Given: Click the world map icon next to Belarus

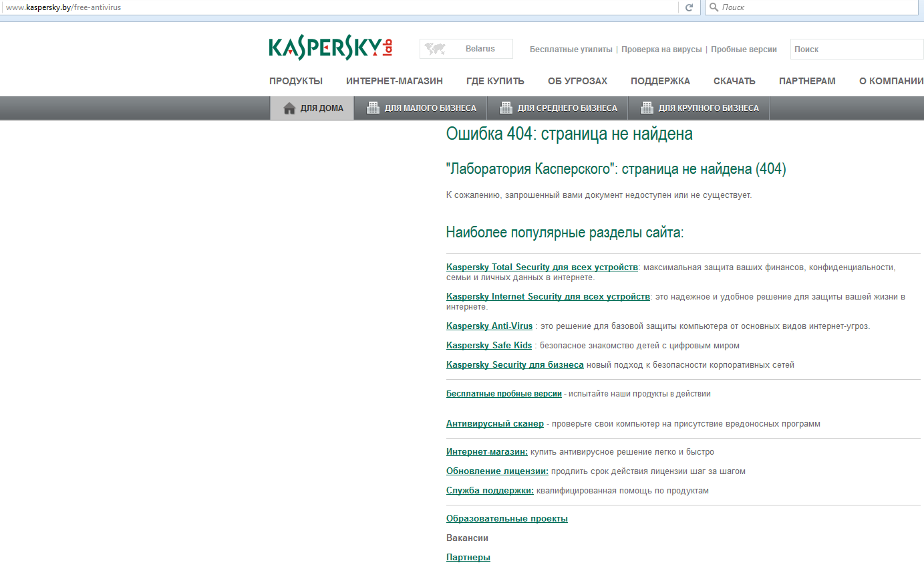Looking at the screenshot, I should (x=436, y=49).
